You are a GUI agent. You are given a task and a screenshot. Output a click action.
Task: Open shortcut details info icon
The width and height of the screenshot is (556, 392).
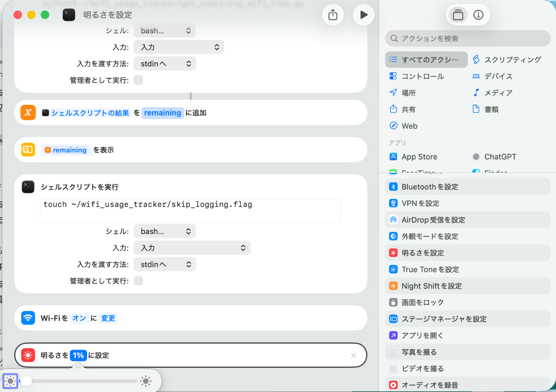point(478,15)
